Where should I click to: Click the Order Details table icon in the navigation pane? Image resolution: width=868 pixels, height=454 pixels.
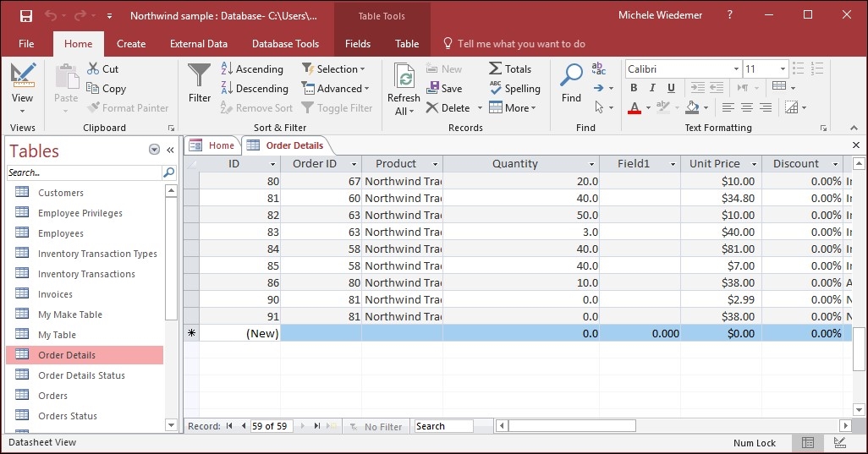22,354
